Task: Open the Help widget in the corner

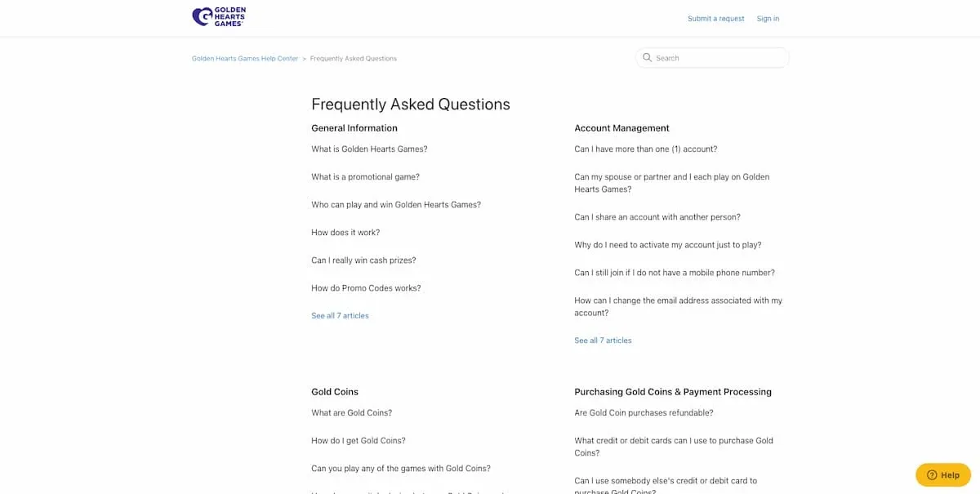Action: coord(942,474)
